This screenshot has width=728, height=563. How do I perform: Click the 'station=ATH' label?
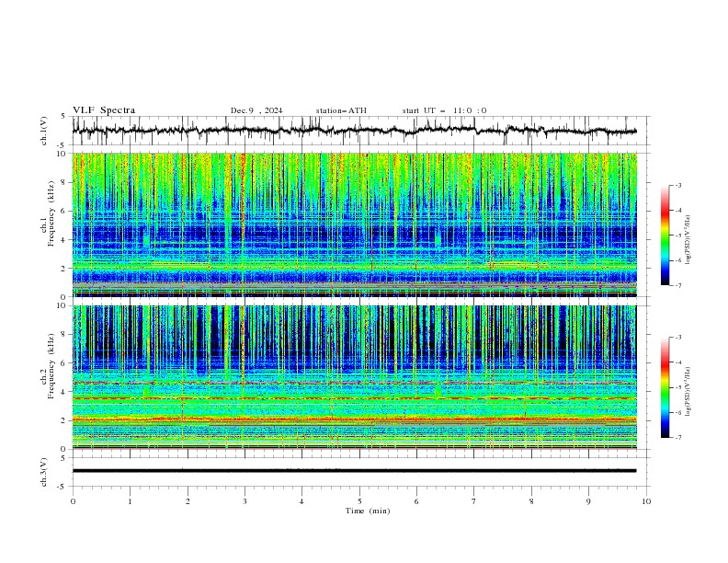pyautogui.click(x=341, y=110)
